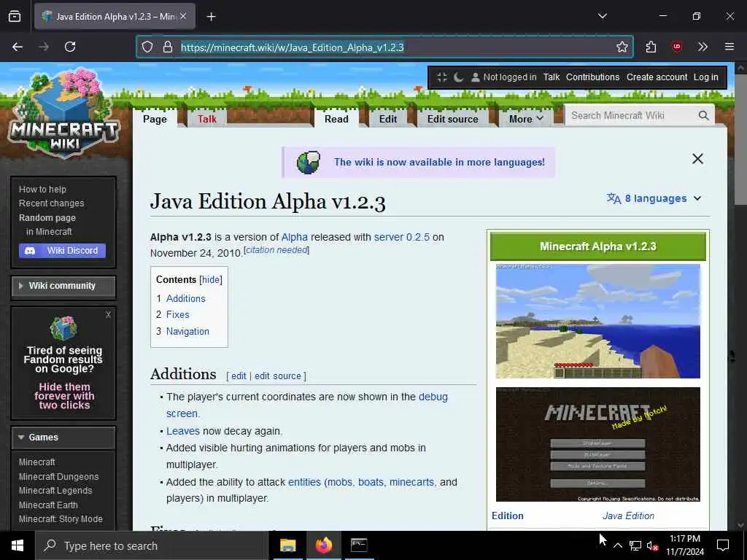The height and width of the screenshot is (560, 747).
Task: Open the list all tabs dropdown
Action: 602,16
